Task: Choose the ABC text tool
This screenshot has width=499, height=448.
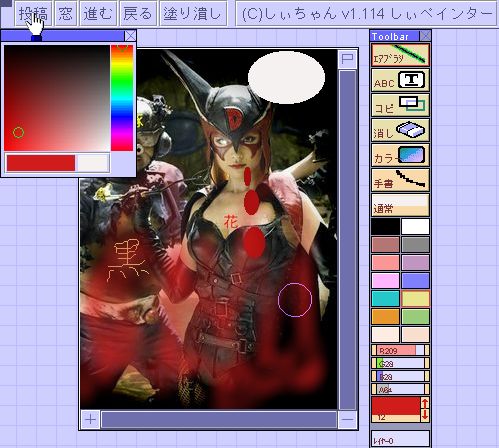Action: click(400, 80)
